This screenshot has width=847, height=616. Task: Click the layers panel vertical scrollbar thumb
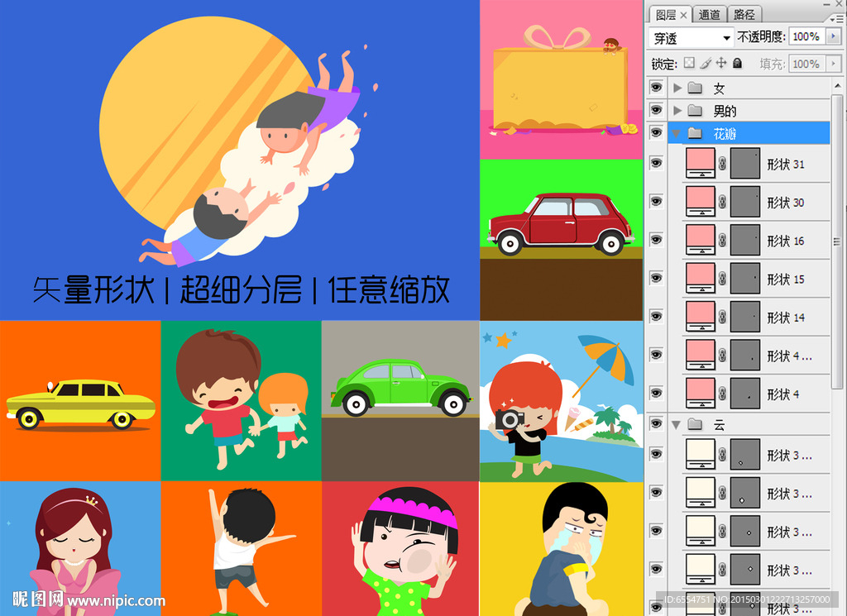[837, 241]
